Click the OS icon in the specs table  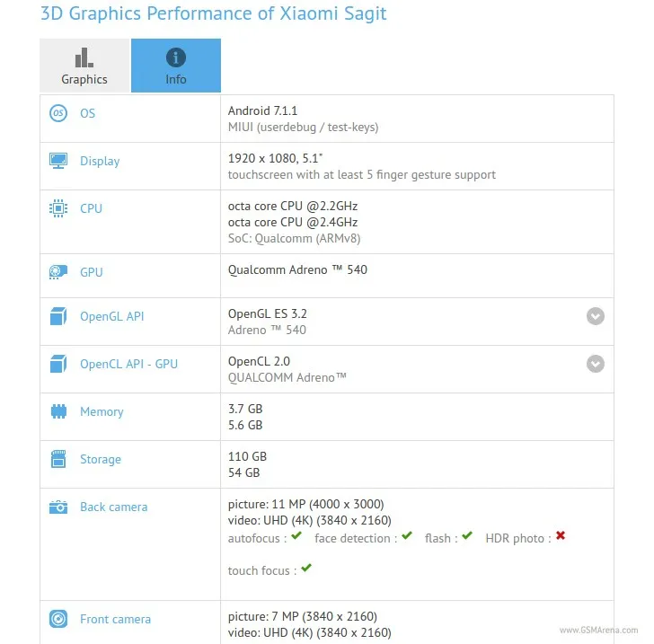(x=58, y=113)
